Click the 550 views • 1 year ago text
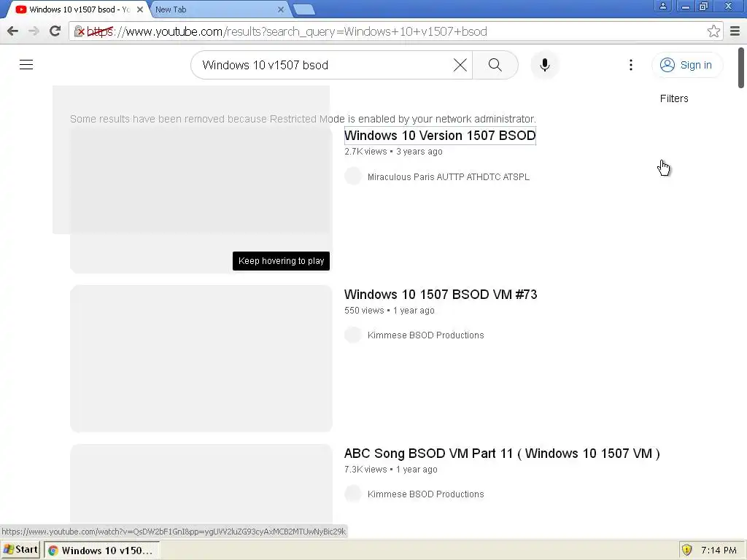747x560 pixels. [x=390, y=311]
